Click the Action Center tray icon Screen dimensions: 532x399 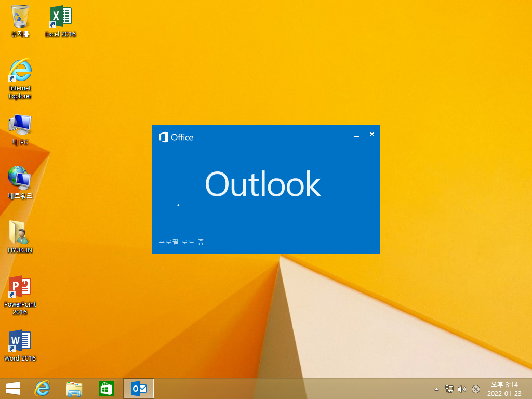coord(476,389)
